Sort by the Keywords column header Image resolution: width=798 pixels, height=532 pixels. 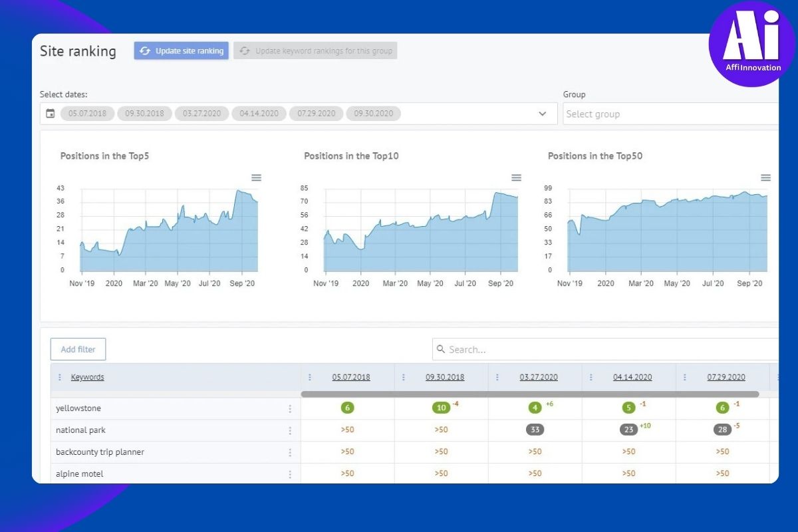pos(88,377)
